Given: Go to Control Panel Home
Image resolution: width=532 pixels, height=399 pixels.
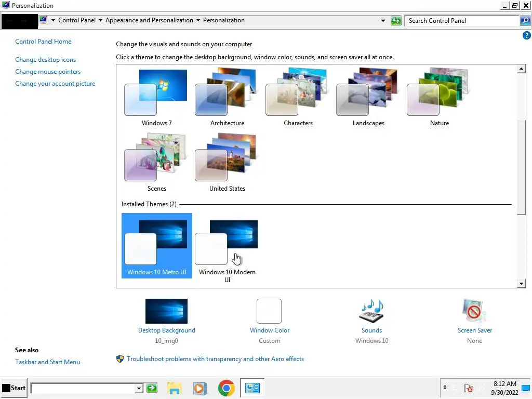Looking at the screenshot, I should [43, 42].
